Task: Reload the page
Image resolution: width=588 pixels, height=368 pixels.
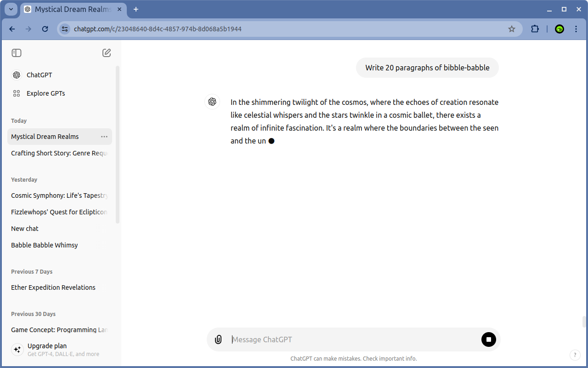Action: pyautogui.click(x=45, y=29)
